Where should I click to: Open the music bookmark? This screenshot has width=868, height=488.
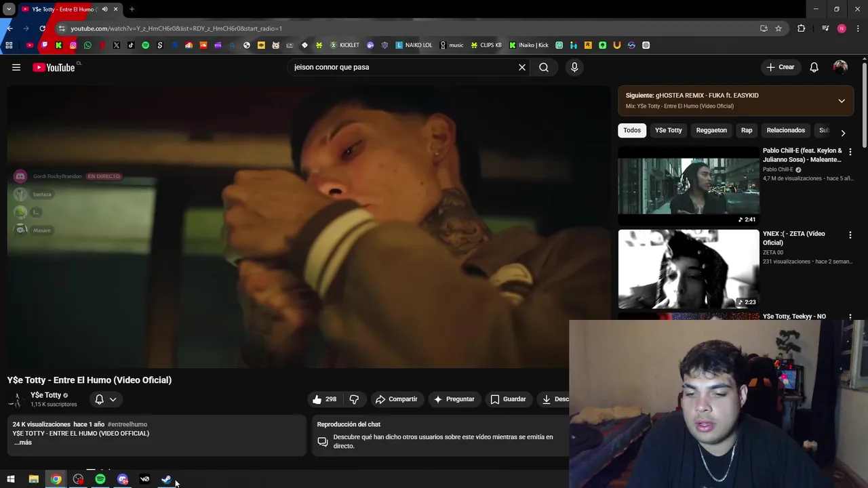[x=452, y=45]
